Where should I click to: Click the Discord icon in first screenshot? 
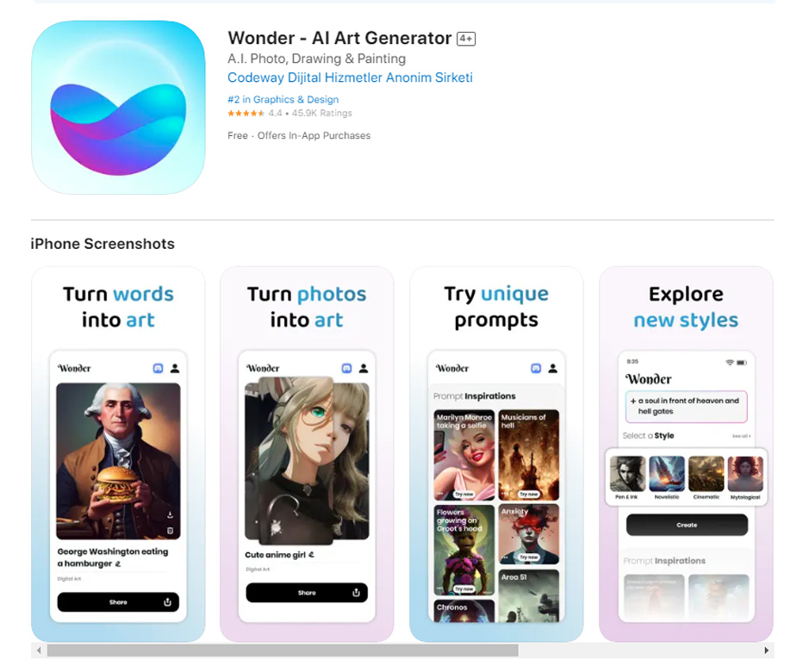(x=158, y=368)
